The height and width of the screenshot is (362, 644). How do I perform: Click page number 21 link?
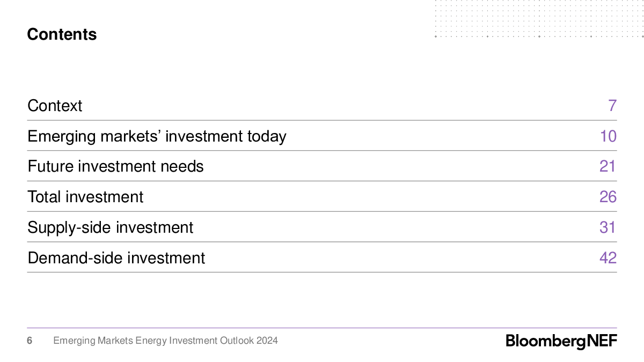pos(608,166)
